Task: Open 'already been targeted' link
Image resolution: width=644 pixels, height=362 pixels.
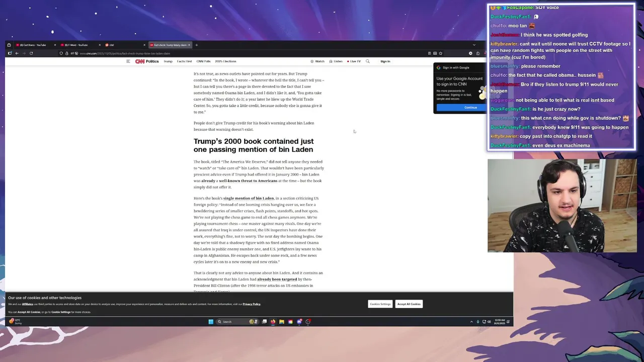Action: tap(277, 279)
